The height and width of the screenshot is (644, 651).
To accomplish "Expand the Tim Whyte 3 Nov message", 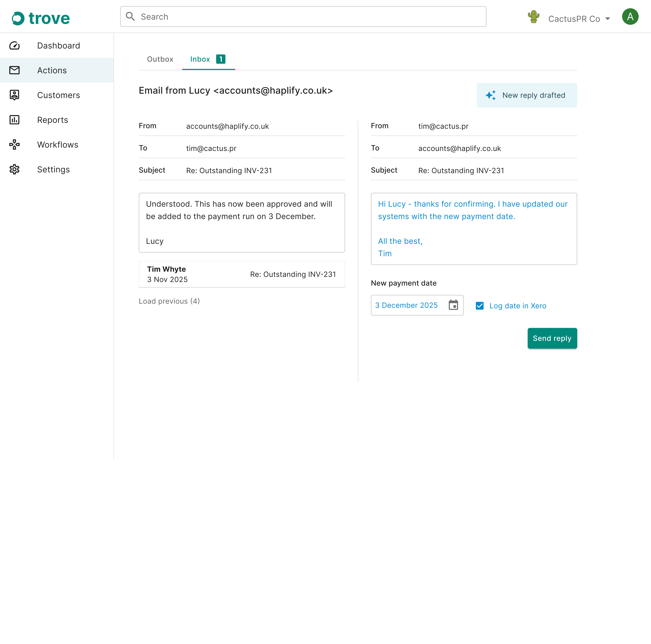I will coord(242,274).
